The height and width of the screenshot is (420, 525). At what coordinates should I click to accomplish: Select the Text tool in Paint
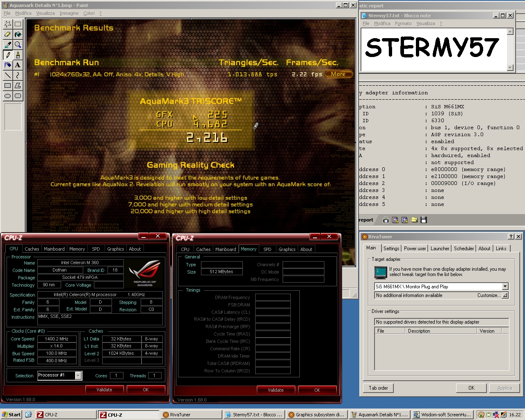[18, 65]
